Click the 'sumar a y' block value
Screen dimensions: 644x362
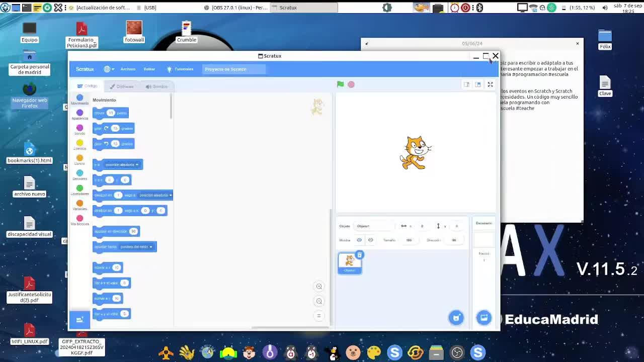[116, 298]
